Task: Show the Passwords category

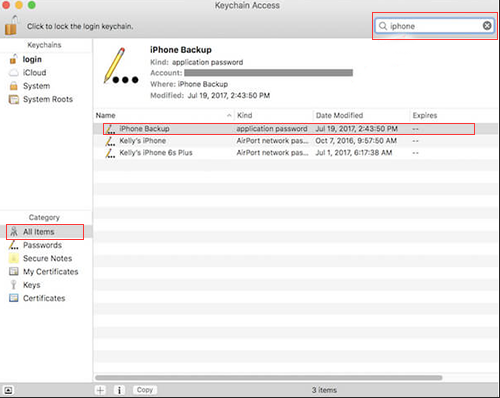Action: [x=42, y=245]
